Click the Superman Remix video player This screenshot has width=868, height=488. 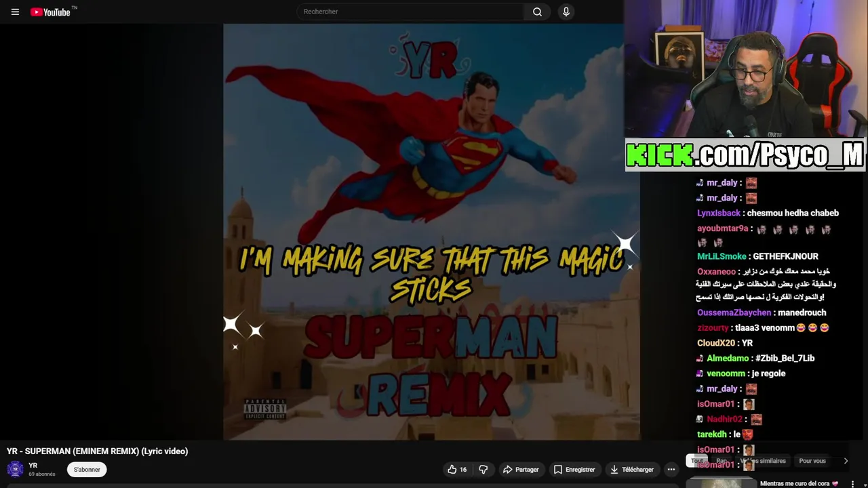431,232
